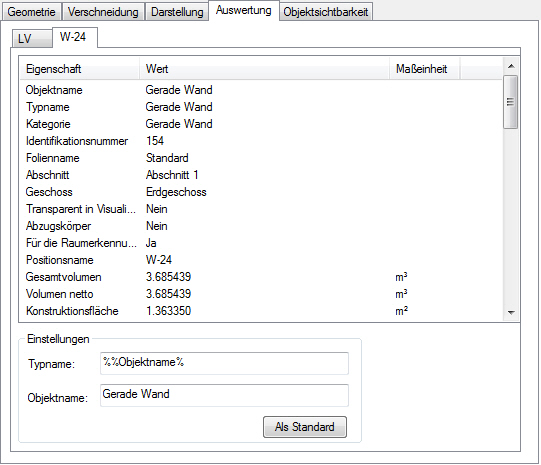541x465 pixels.
Task: Click the scrollbar up arrow
Action: coord(511,66)
